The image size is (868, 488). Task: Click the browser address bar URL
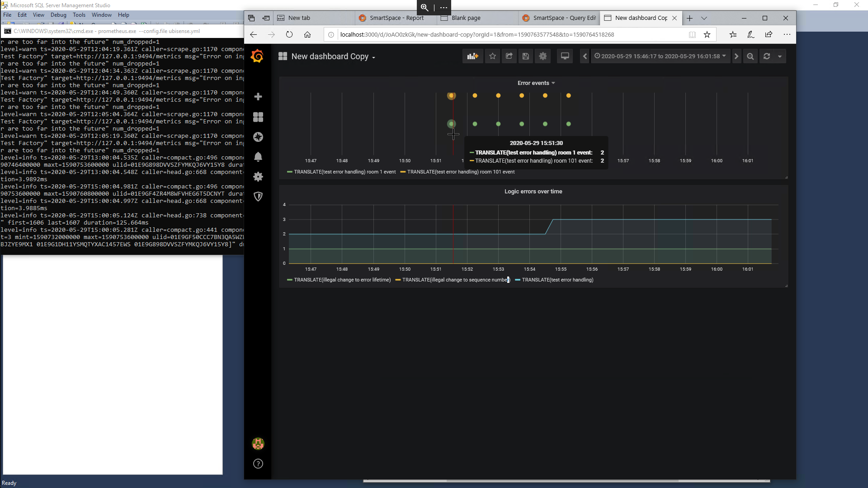(x=477, y=34)
